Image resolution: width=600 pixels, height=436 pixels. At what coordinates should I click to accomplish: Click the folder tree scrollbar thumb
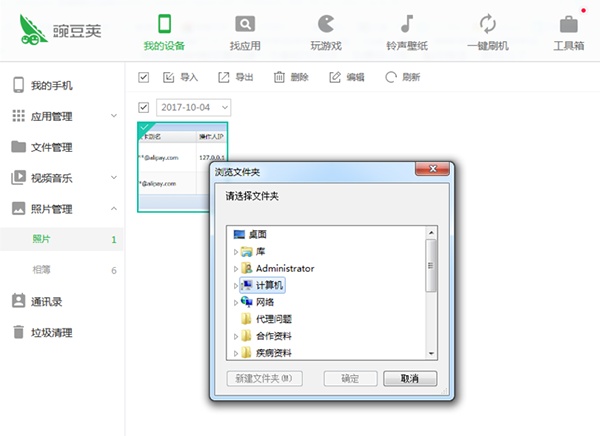431,265
